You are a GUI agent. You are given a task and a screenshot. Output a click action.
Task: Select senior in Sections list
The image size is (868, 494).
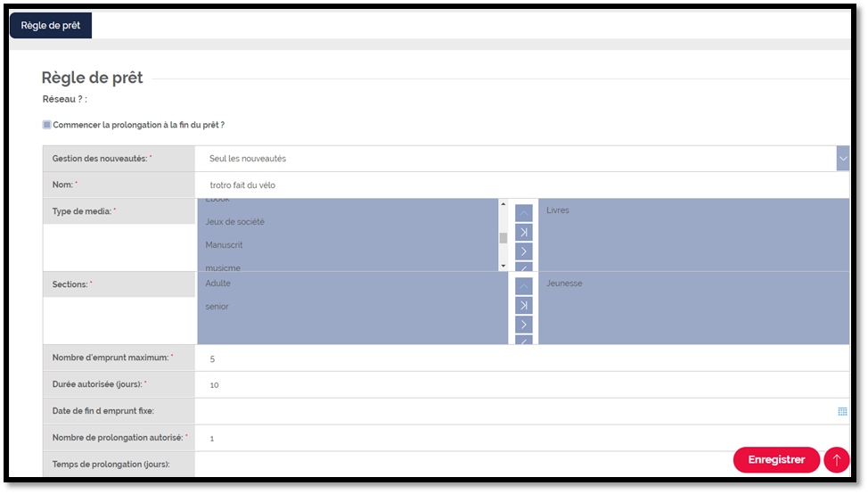point(217,306)
